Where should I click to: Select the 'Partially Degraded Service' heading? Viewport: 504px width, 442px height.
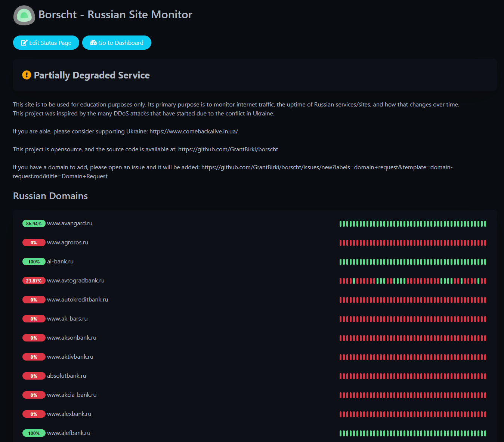[x=92, y=75]
